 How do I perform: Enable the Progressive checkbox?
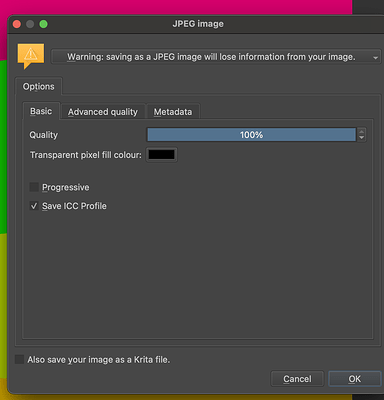(34, 187)
